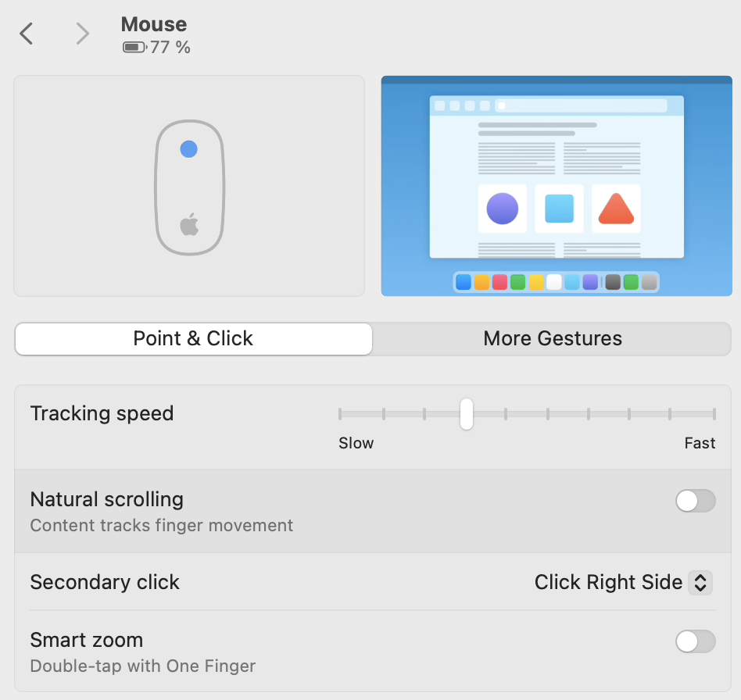Select the Point & Click tab
Viewport: 741px width, 700px height.
(x=194, y=338)
